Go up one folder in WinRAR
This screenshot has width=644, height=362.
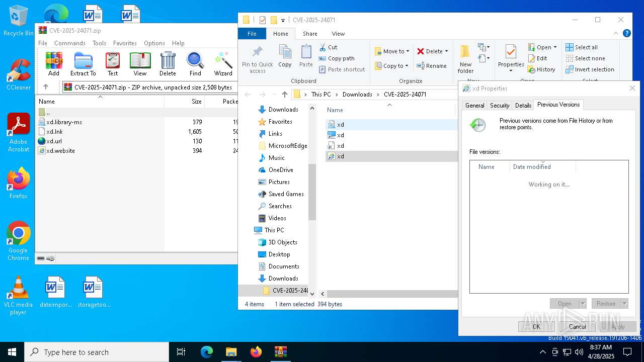point(46,87)
